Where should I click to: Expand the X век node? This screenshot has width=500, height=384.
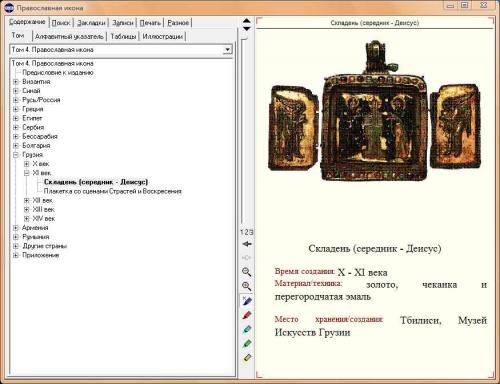point(27,164)
